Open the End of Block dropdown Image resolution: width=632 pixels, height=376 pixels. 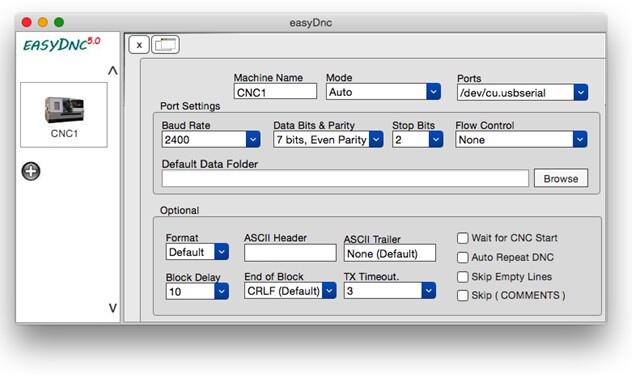point(290,291)
